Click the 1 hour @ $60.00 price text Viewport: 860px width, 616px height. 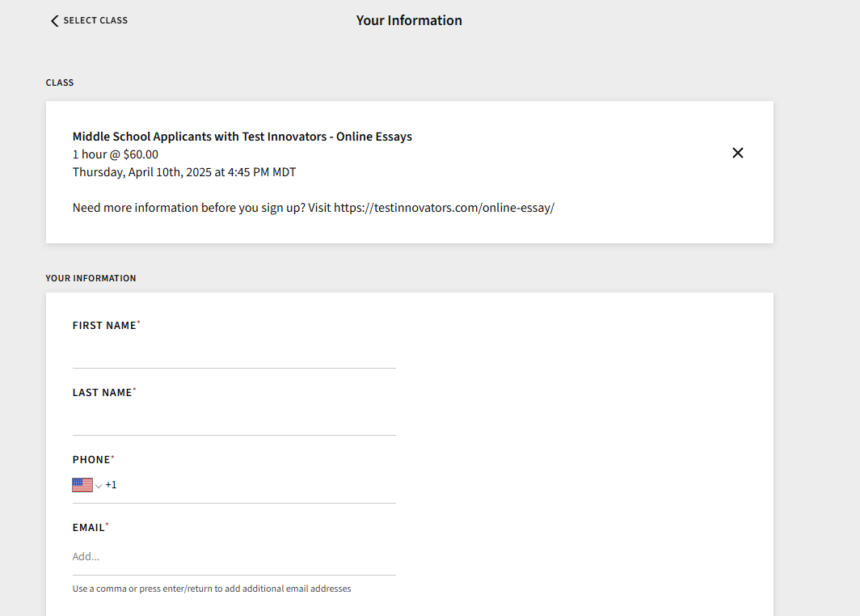point(115,154)
